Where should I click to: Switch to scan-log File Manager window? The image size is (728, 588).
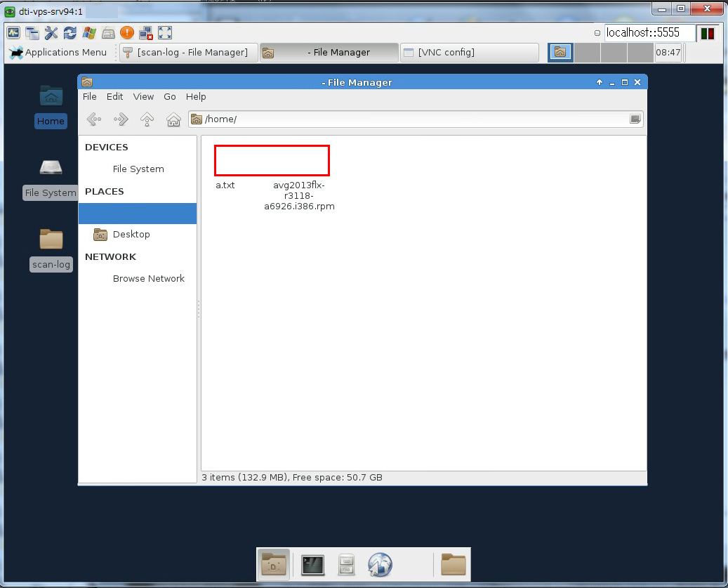[185, 52]
